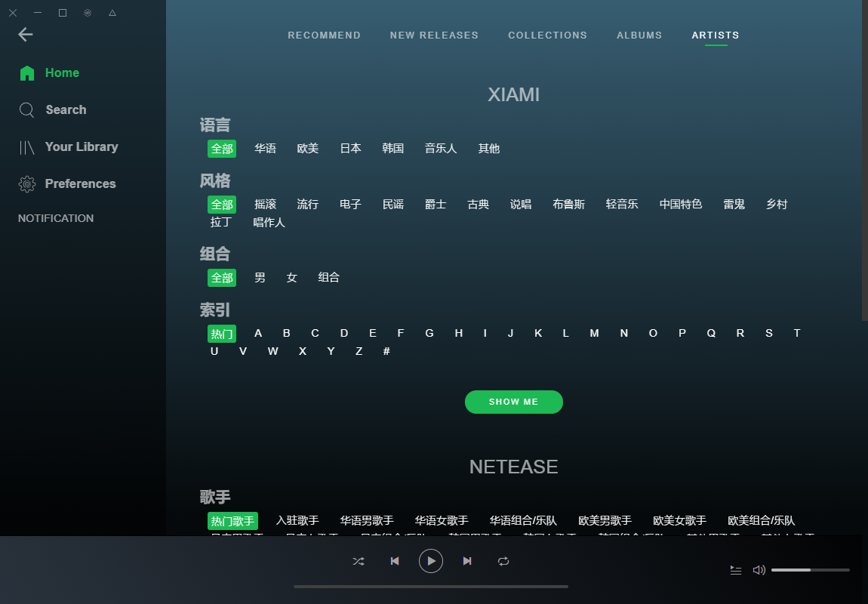
Task: Select 韩国 language filter
Action: (393, 149)
